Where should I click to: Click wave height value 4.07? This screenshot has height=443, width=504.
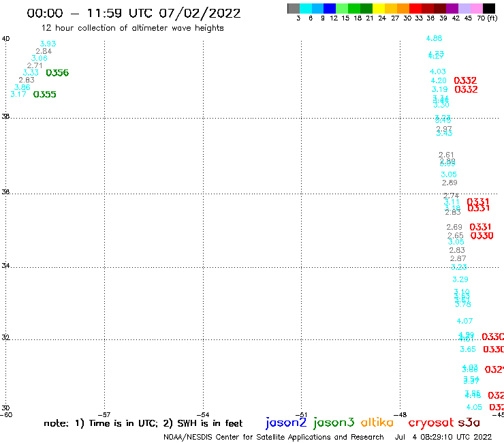tap(464, 321)
